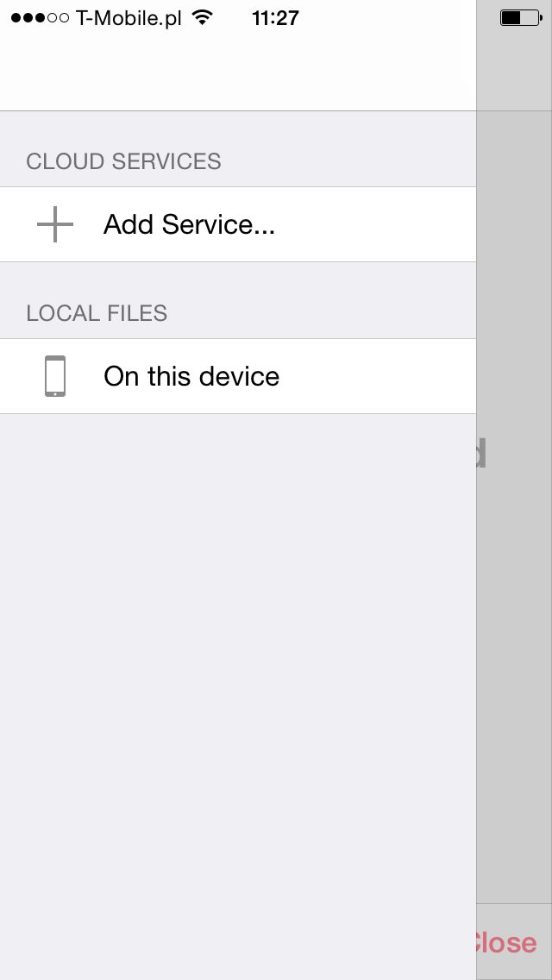Click the signal strength dots
The width and height of the screenshot is (552, 980).
40,18
